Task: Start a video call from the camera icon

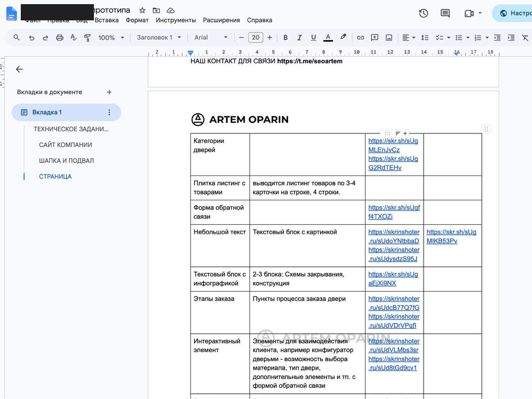Action: click(469, 13)
